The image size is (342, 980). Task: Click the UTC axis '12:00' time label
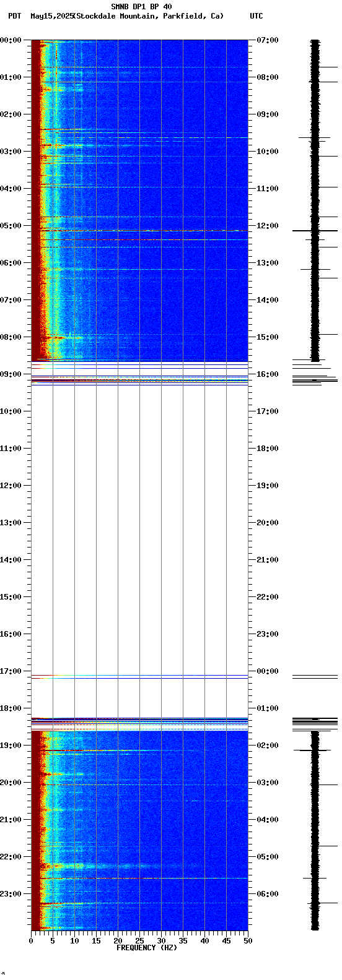pyautogui.click(x=268, y=226)
